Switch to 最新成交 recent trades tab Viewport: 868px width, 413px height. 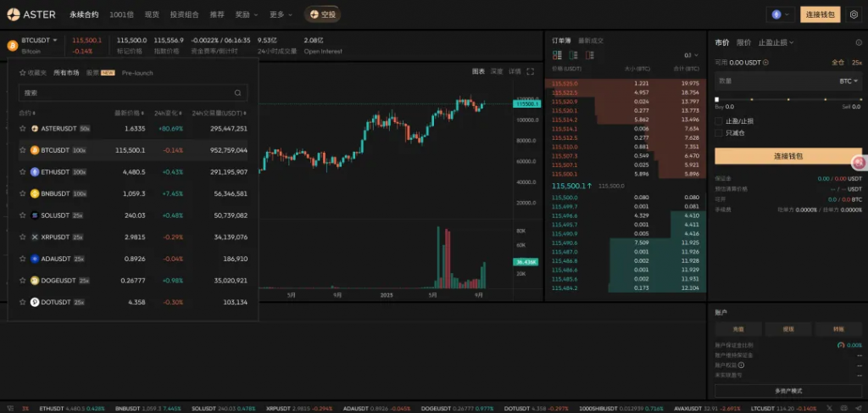click(x=591, y=41)
